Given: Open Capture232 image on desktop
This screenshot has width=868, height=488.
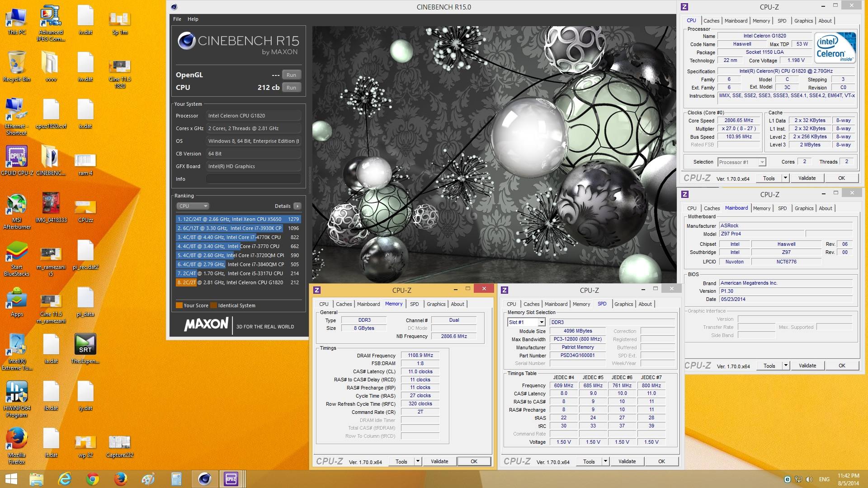Looking at the screenshot, I should 119,446.
